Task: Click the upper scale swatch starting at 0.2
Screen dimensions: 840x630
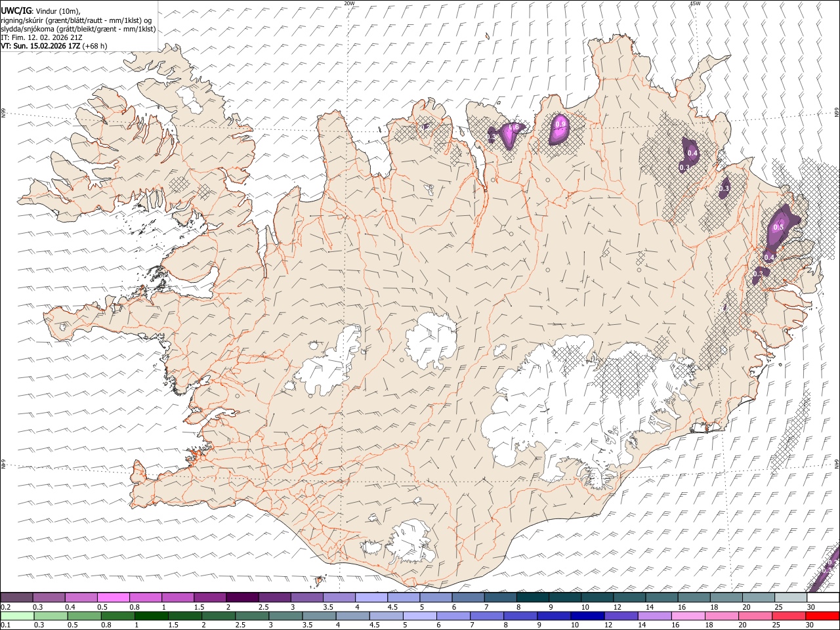Action: click(x=16, y=598)
